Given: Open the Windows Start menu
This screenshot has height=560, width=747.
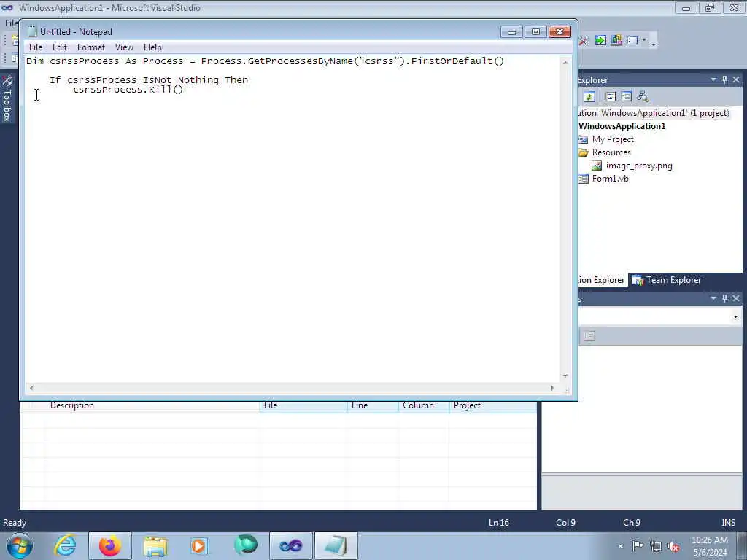Looking at the screenshot, I should pos(20,545).
